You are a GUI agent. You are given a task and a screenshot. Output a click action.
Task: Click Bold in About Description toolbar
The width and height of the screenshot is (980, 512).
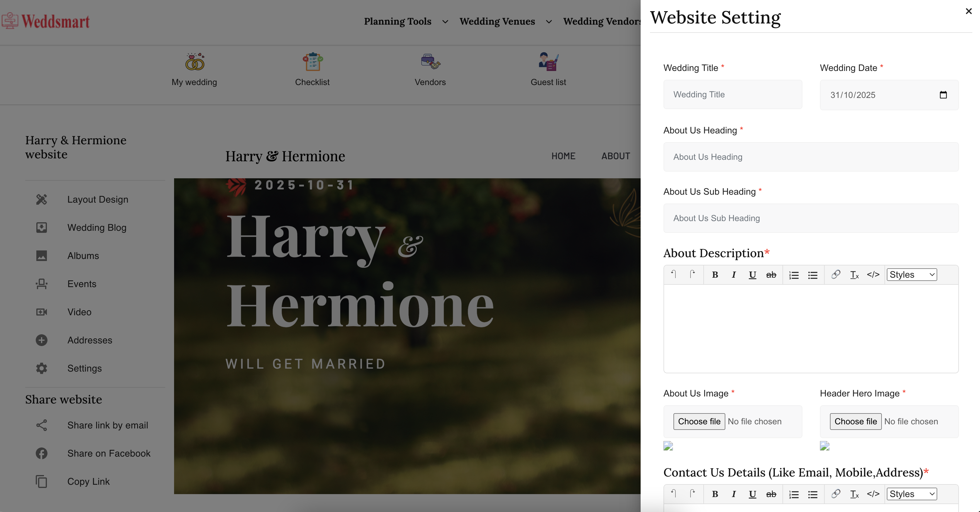point(715,274)
